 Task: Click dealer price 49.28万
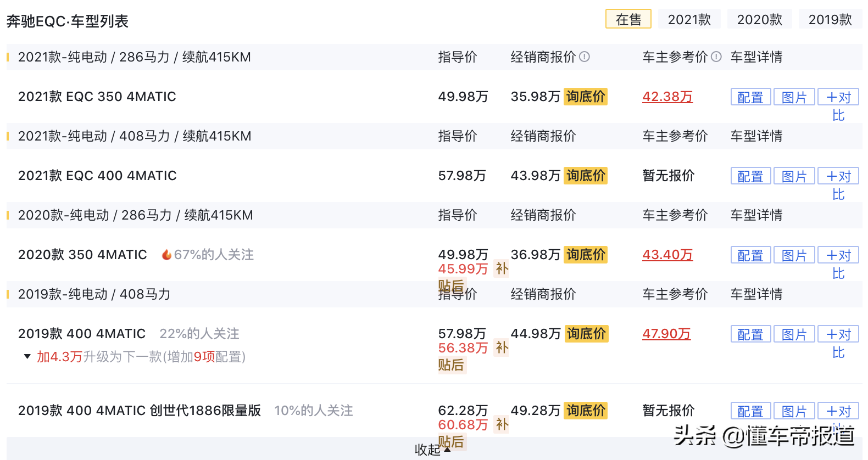536,411
